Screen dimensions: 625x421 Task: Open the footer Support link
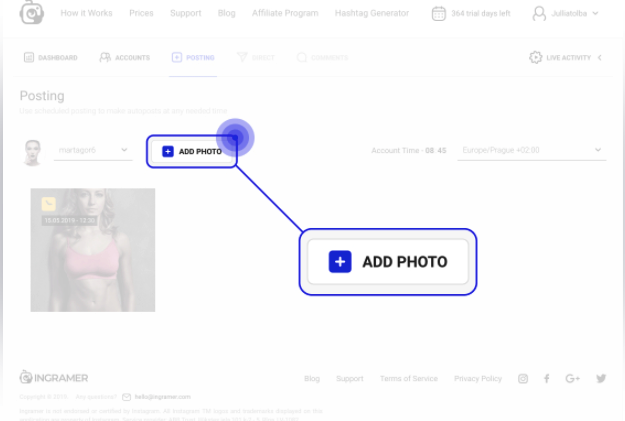(350, 378)
